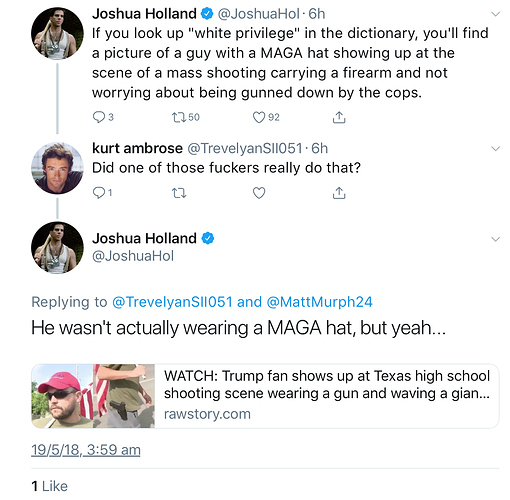Like kurt ambrose's tweet

pos(259,193)
